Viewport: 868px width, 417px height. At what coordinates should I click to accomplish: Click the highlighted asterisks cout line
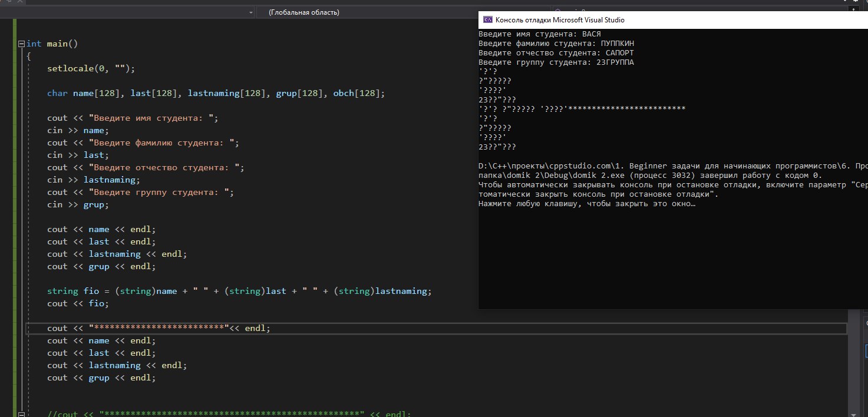pyautogui.click(x=159, y=329)
